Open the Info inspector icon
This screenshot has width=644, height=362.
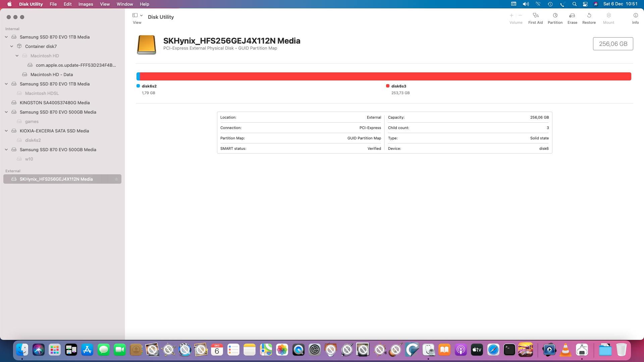pos(635,15)
